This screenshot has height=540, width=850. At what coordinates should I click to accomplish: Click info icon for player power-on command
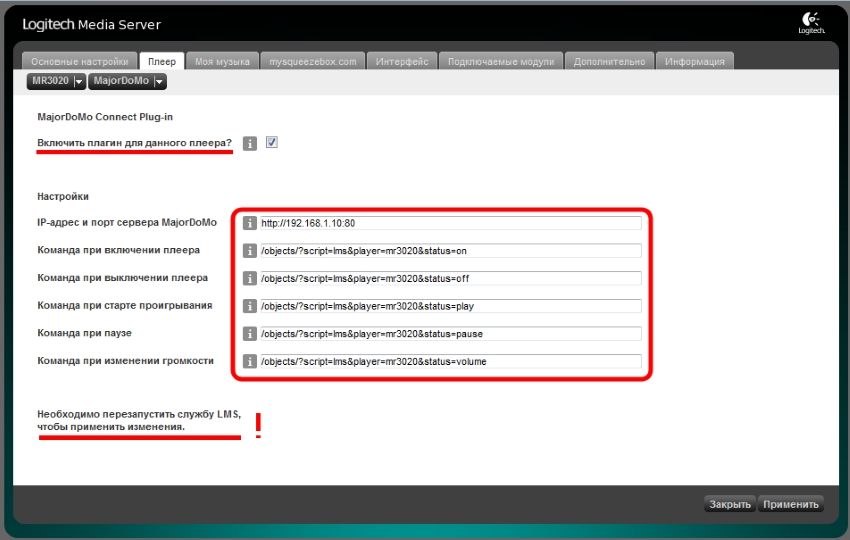pyautogui.click(x=249, y=250)
